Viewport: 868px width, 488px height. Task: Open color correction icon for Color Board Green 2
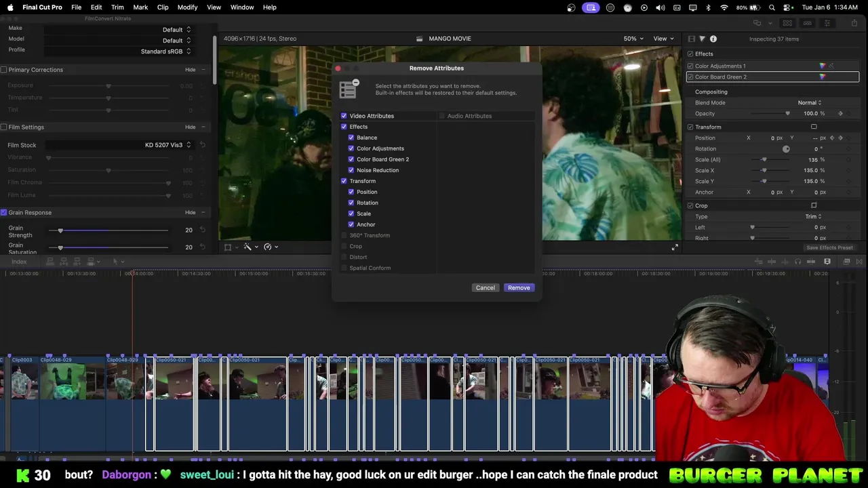pos(823,77)
